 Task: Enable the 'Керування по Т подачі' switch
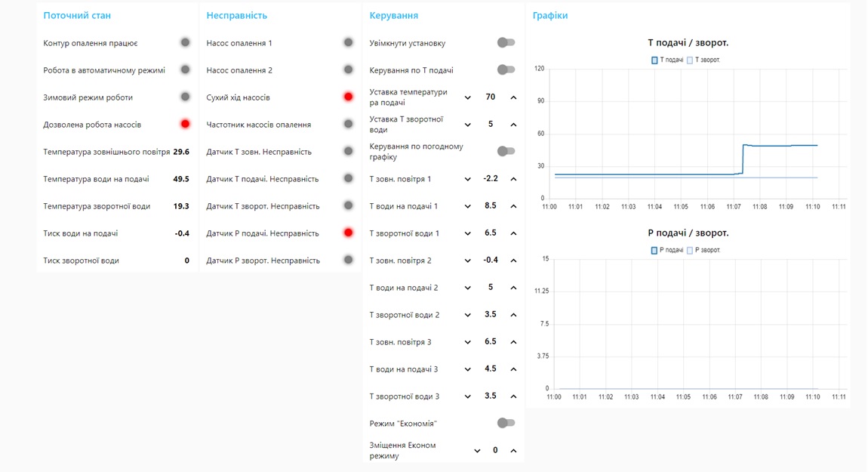point(506,70)
